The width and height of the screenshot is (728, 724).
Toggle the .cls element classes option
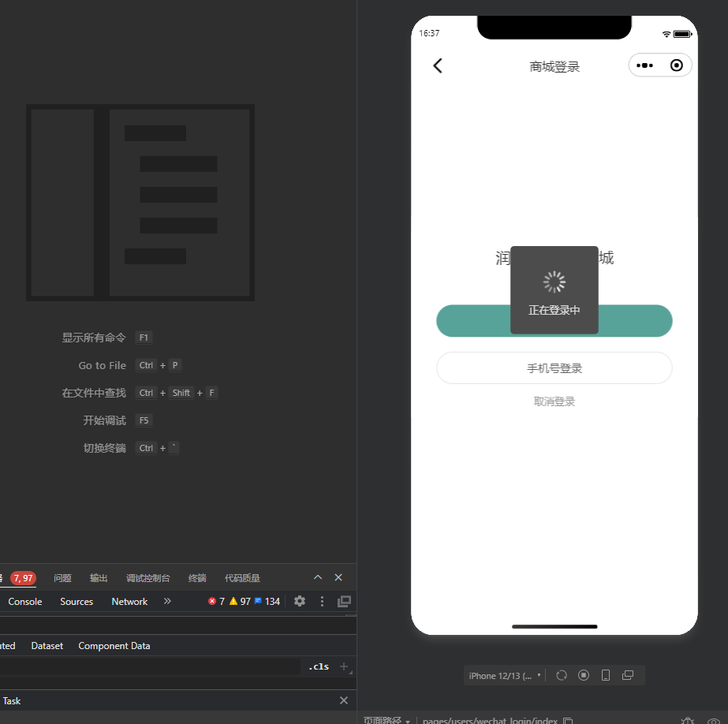[319, 666]
